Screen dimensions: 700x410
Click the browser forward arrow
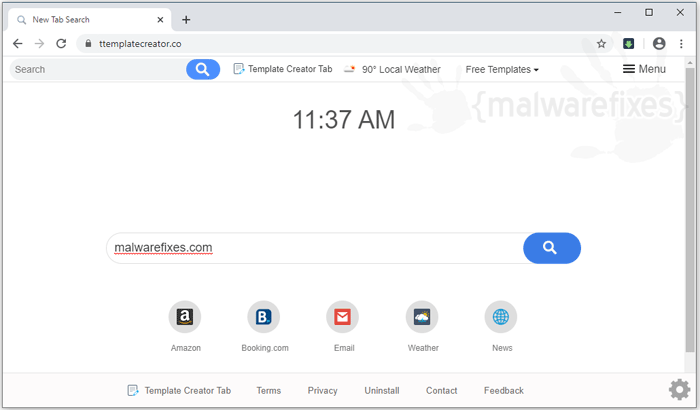[x=39, y=43]
